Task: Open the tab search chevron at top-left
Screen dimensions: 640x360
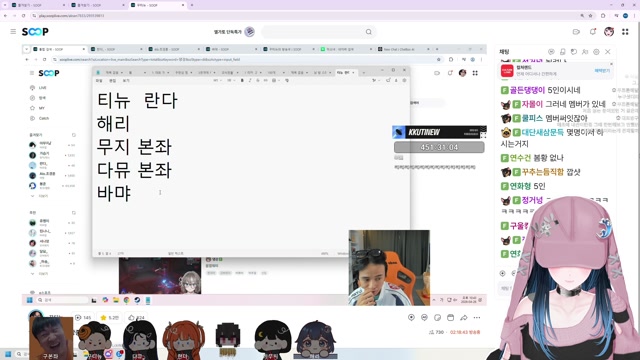Action: (x=5, y=5)
